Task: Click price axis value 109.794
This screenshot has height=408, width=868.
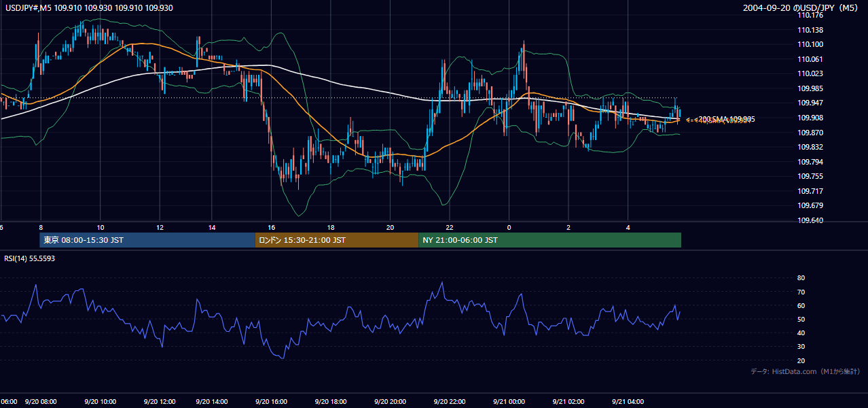Action: coord(809,162)
